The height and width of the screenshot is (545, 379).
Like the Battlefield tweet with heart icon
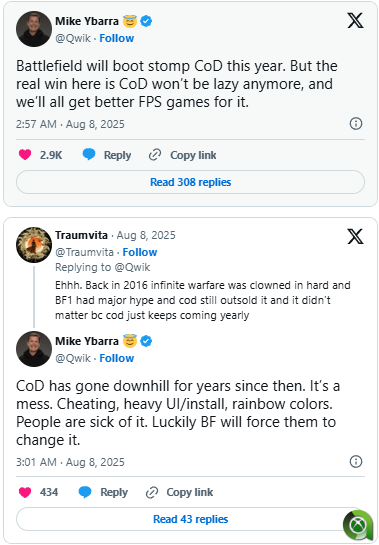25,154
